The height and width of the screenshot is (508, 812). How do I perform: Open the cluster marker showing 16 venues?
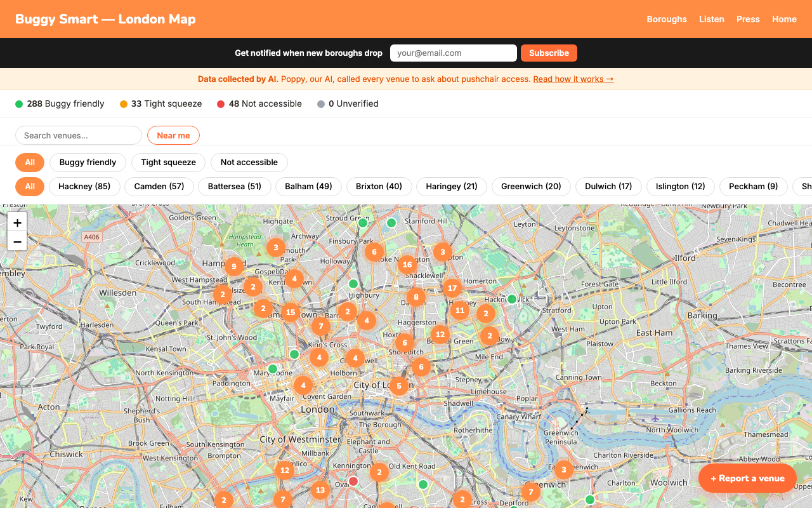(x=407, y=265)
